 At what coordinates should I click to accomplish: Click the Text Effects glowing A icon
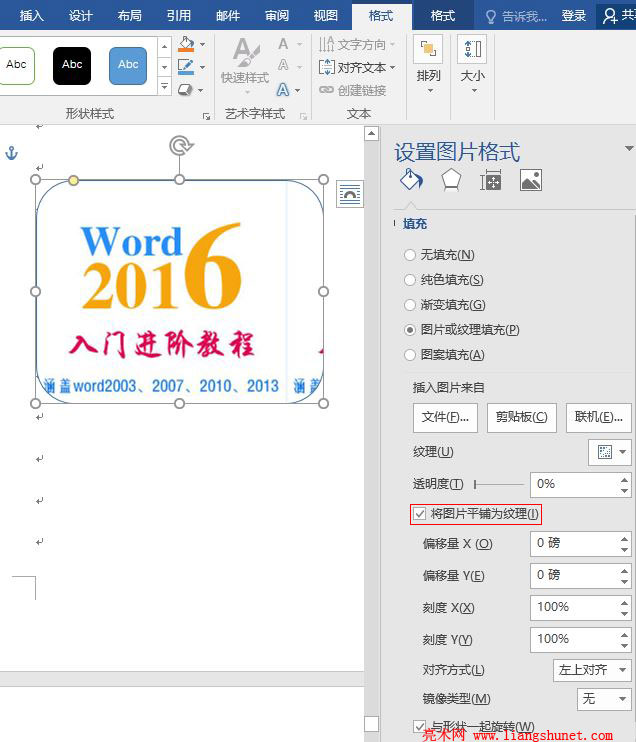(283, 89)
